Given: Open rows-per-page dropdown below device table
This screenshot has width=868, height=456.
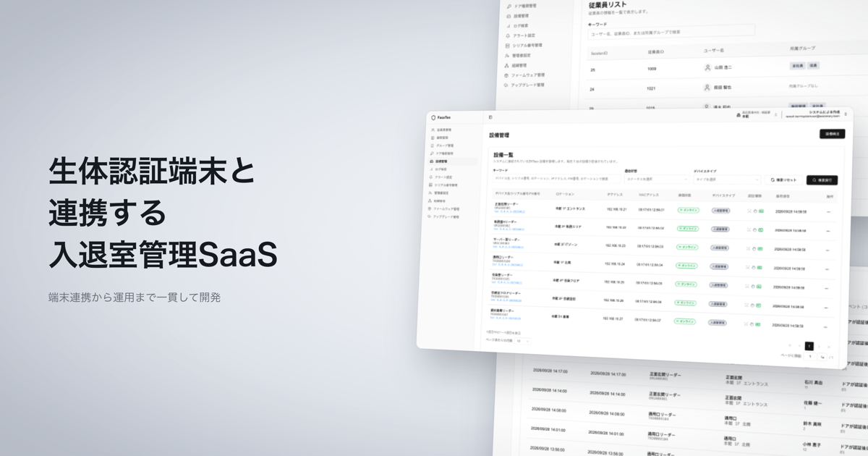Looking at the screenshot, I should (522, 340).
